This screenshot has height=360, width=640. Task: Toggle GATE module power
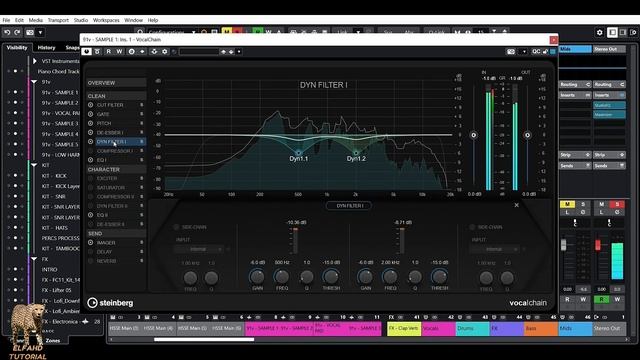pyautogui.click(x=91, y=114)
